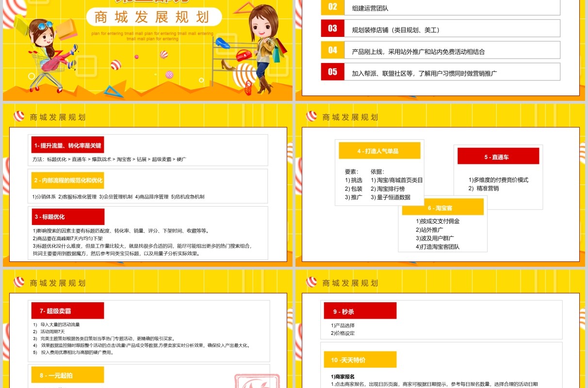Image resolution: width=588 pixels, height=388 pixels.
Task: Select the line '5) 投入费用优惠相比与高额的硬广费用'
Action: (x=73, y=353)
